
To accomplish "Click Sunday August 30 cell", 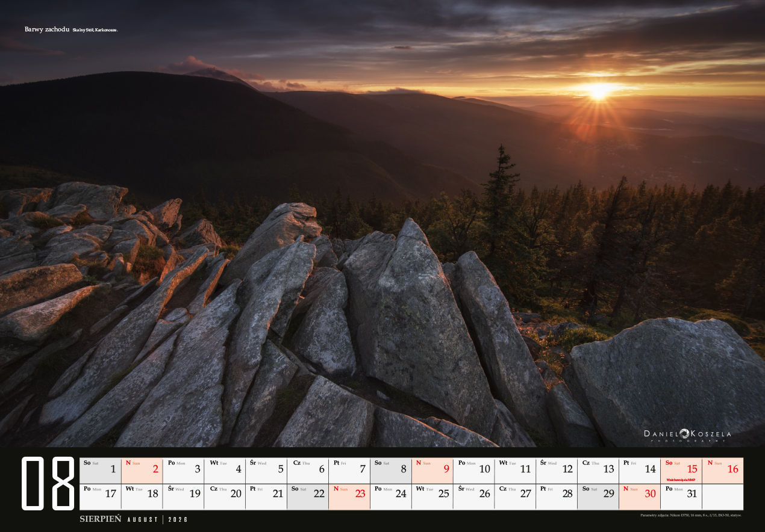I will [x=640, y=497].
